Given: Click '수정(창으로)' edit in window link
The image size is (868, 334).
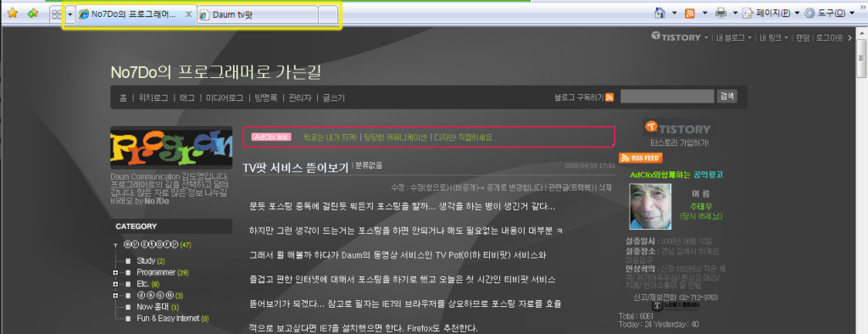Looking at the screenshot, I should [430, 187].
